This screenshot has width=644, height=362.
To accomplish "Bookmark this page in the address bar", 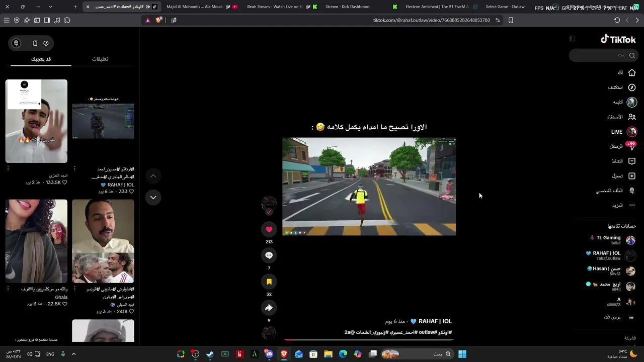I will click(x=511, y=20).
